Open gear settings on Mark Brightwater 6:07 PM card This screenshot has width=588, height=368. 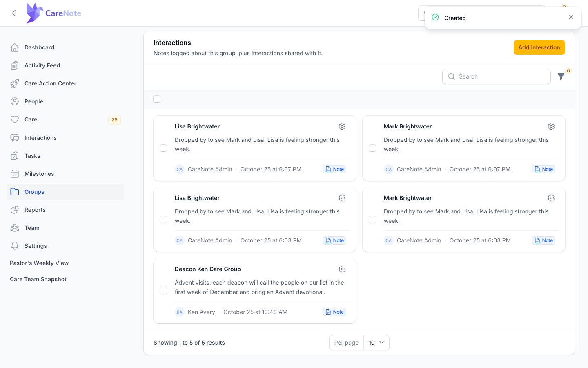tap(551, 126)
